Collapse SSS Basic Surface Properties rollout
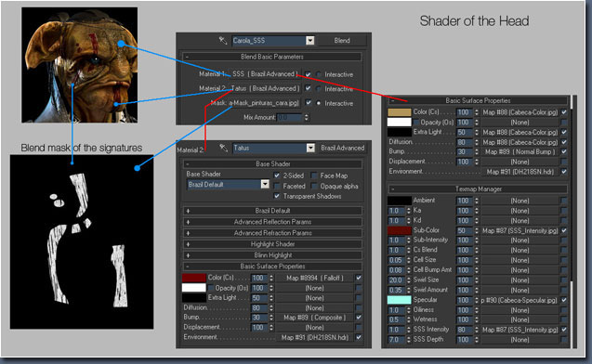The image size is (592, 364). [x=478, y=100]
